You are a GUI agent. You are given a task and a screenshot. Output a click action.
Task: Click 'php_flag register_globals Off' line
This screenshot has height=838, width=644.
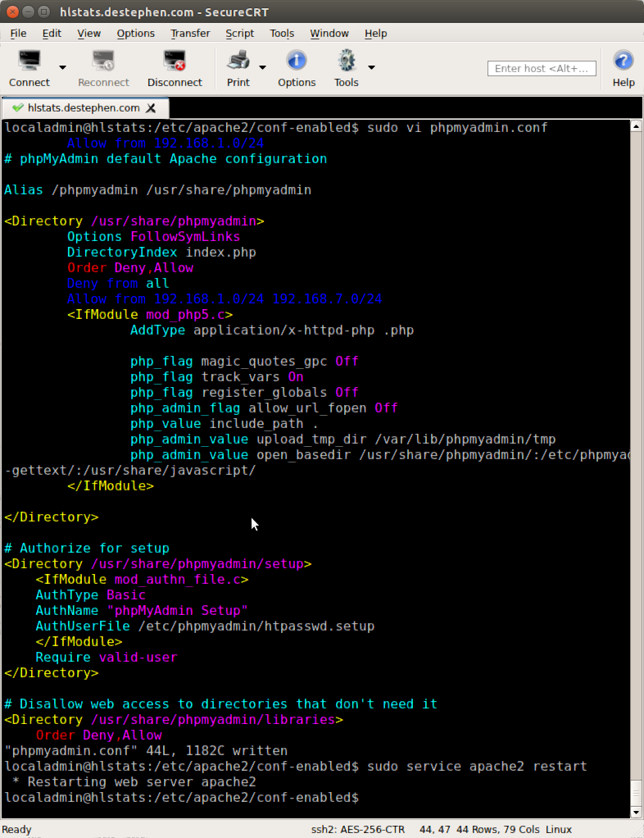(x=244, y=392)
